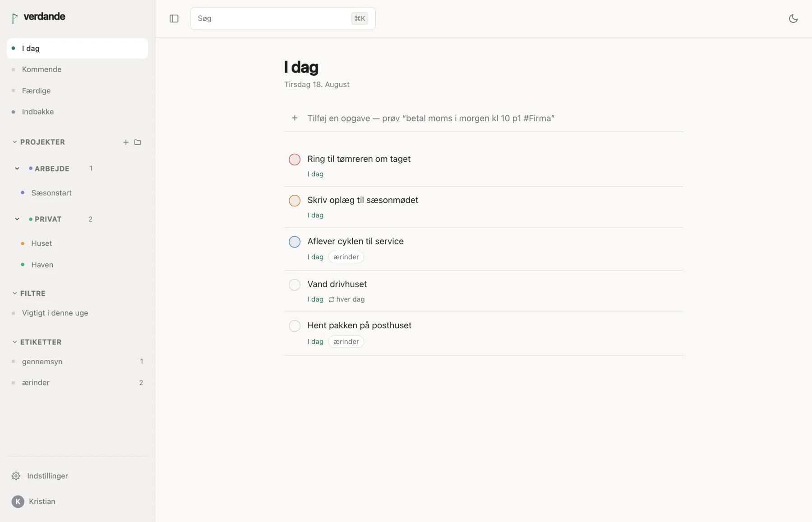This screenshot has width=812, height=522.
Task: Filter by ærinder label in sidebar
Action: pos(77,383)
